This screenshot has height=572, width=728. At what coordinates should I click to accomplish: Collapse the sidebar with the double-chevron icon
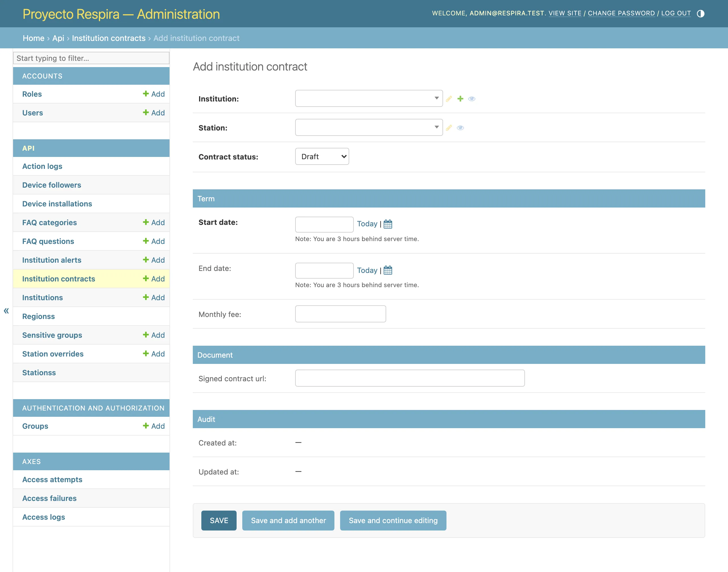point(6,310)
